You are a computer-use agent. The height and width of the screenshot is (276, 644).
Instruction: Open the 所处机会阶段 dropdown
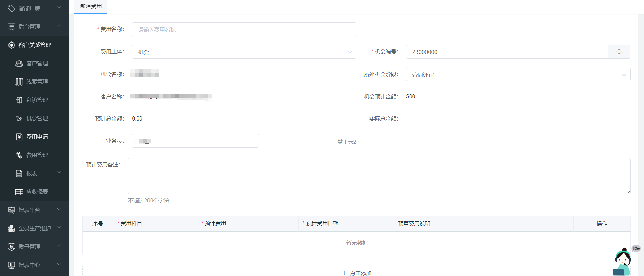click(518, 75)
